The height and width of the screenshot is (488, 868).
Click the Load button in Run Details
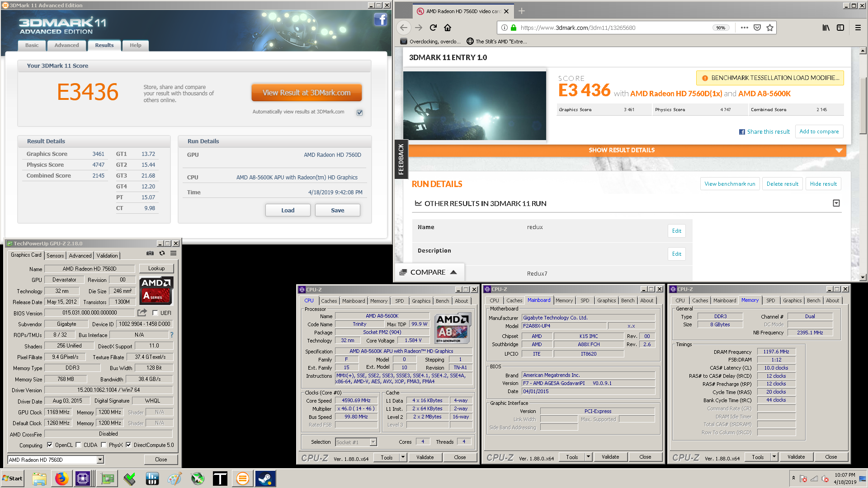click(288, 210)
